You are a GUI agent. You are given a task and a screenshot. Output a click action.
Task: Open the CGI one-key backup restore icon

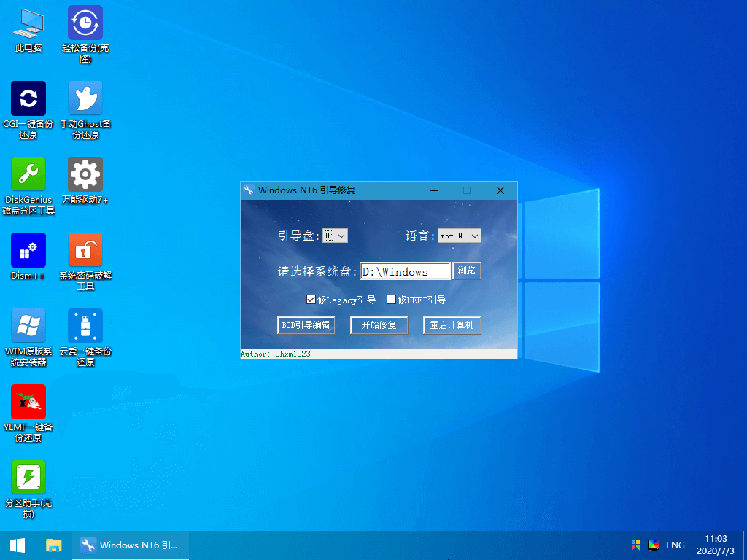click(x=28, y=98)
